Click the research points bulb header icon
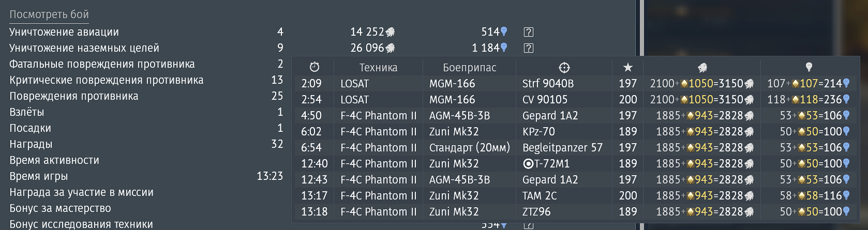The image size is (868, 230). click(x=809, y=67)
